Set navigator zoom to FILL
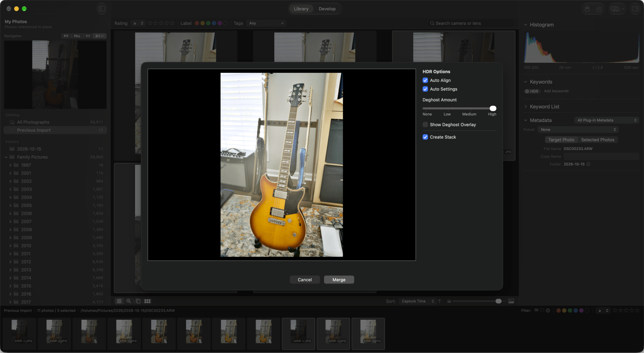Image resolution: width=644 pixels, height=353 pixels. click(x=77, y=36)
